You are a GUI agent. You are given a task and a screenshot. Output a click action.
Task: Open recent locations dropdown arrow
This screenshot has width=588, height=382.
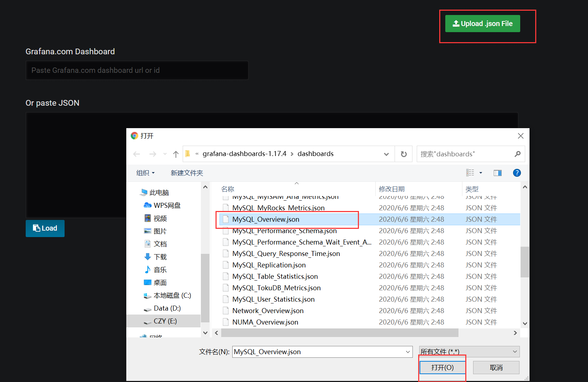[165, 154]
